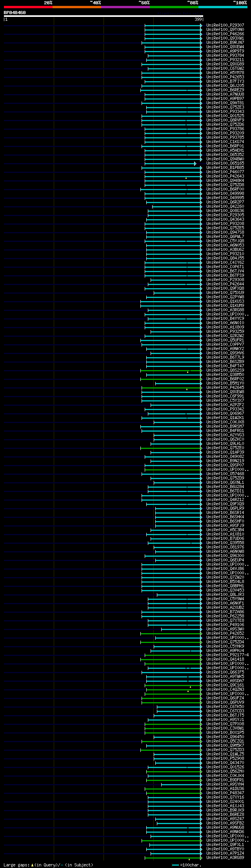Viewport: 251px width, 868px height.
Task: Select hit UniRef100_Q1AP39
Action: [x=225, y=452]
